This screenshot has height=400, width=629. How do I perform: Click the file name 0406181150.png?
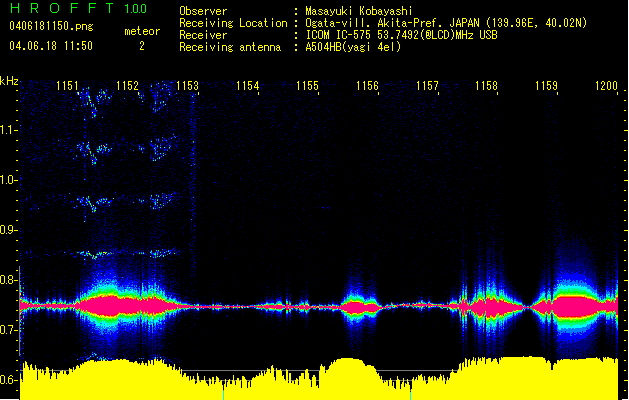pos(51,26)
